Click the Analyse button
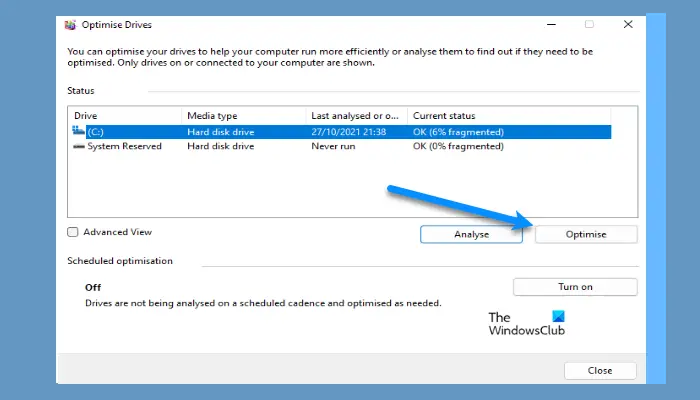Screen dimensions: 700x400 (x=471, y=234)
